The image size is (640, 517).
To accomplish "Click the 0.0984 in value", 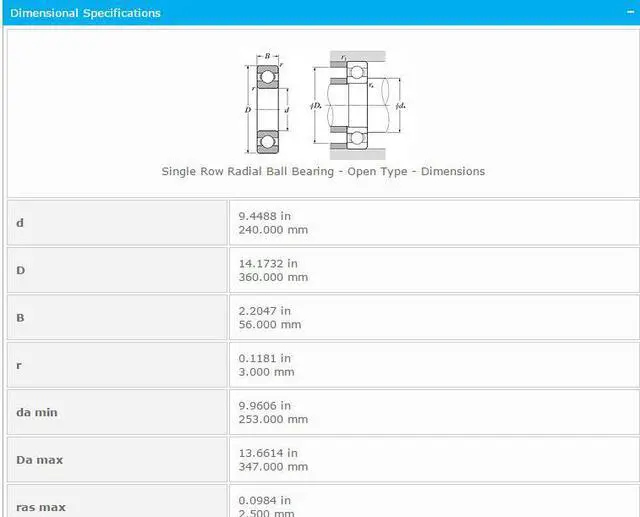I will click(x=265, y=500).
